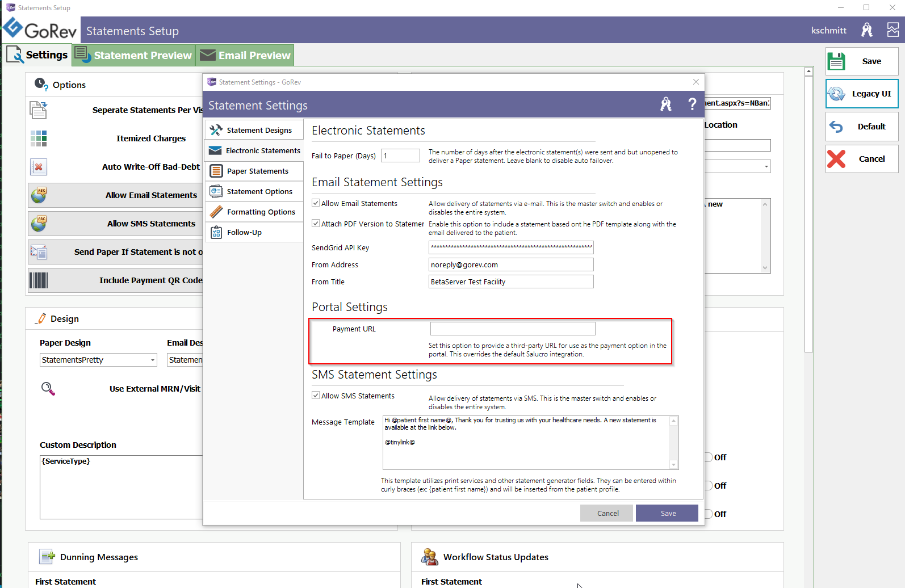This screenshot has height=588, width=905.
Task: Click the Legacy UI refresh icon
Action: [836, 94]
